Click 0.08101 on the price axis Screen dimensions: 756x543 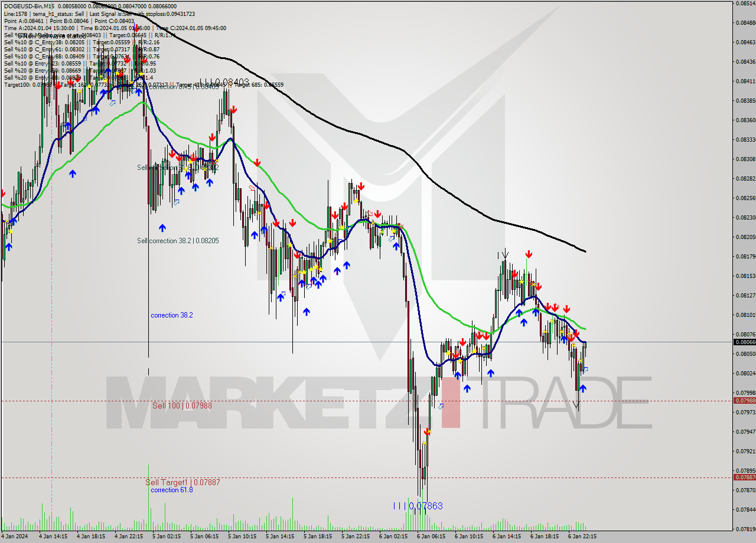coord(745,315)
